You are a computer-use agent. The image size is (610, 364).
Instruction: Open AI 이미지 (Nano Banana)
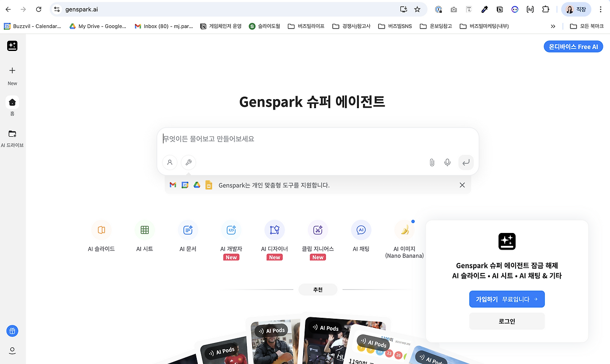(x=404, y=236)
